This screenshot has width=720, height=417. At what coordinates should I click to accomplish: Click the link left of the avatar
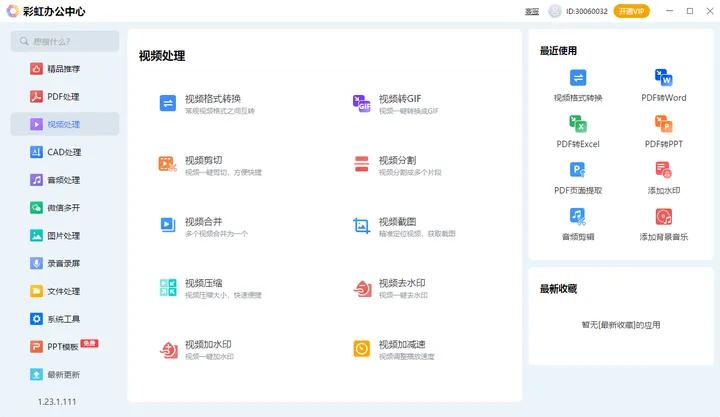tap(532, 11)
